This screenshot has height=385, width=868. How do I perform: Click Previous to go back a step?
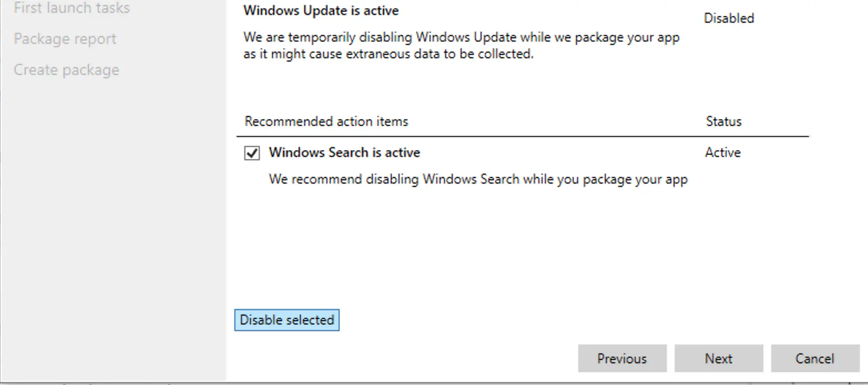tap(622, 359)
